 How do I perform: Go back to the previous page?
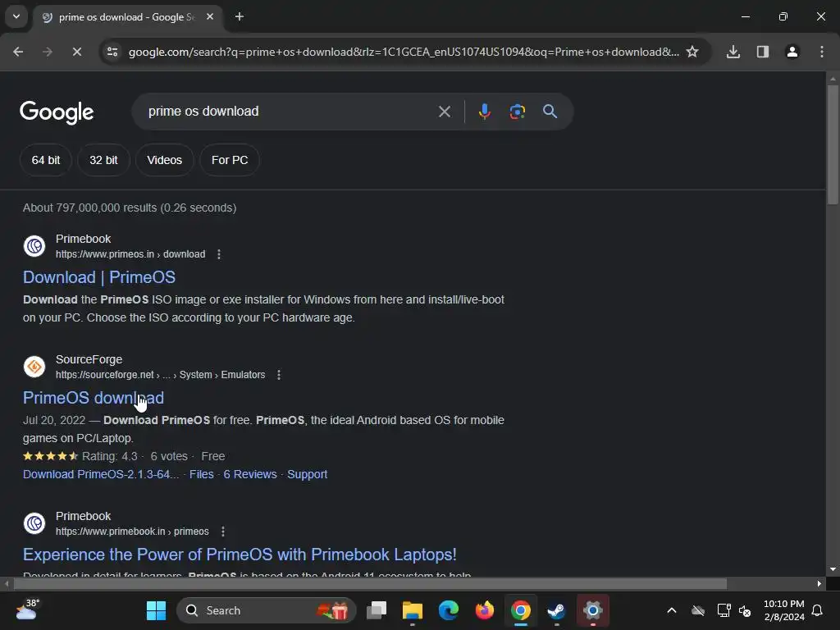[x=18, y=52]
